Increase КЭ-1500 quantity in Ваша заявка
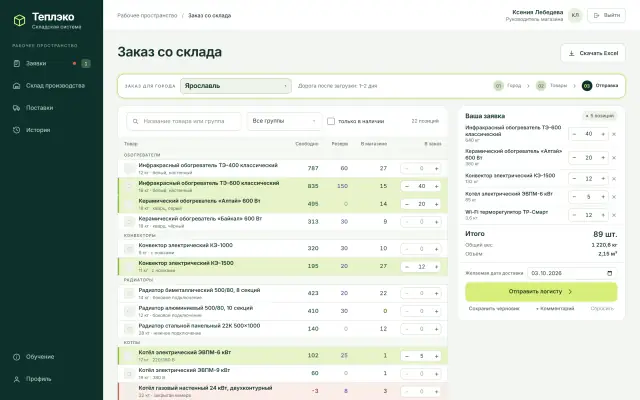640x400 pixels. (603, 179)
